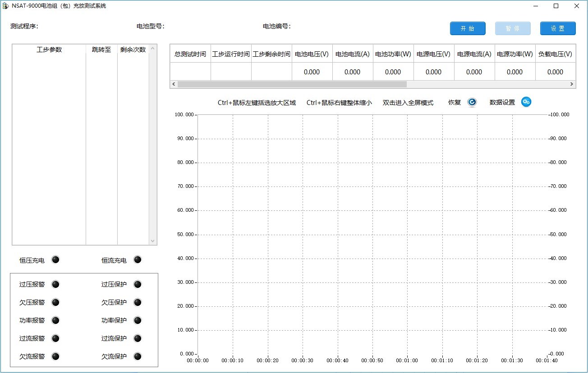The height and width of the screenshot is (373, 588).
Task: Click the 过压报警 indicator LED
Action: point(55,284)
